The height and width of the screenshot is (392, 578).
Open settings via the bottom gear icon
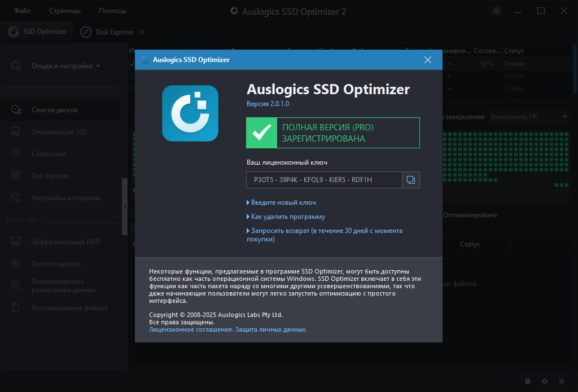[545, 381]
